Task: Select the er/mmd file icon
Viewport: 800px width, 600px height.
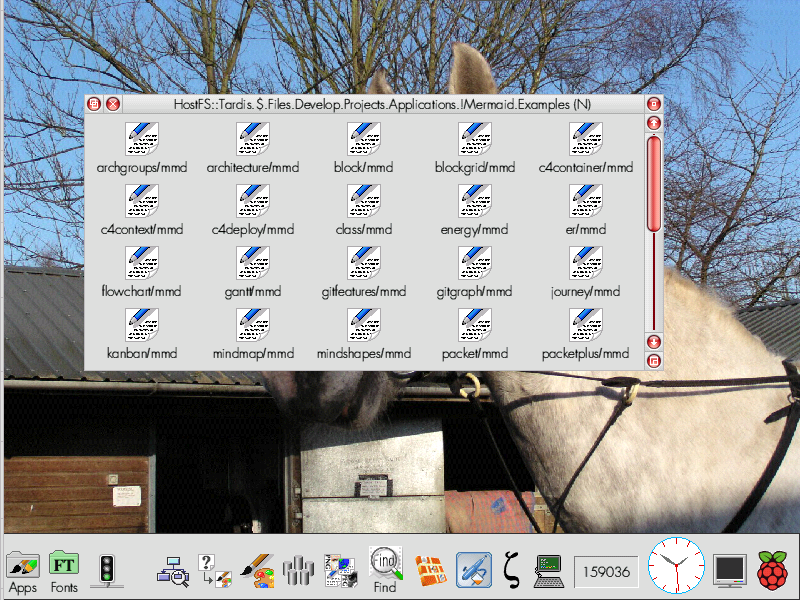Action: pos(586,201)
